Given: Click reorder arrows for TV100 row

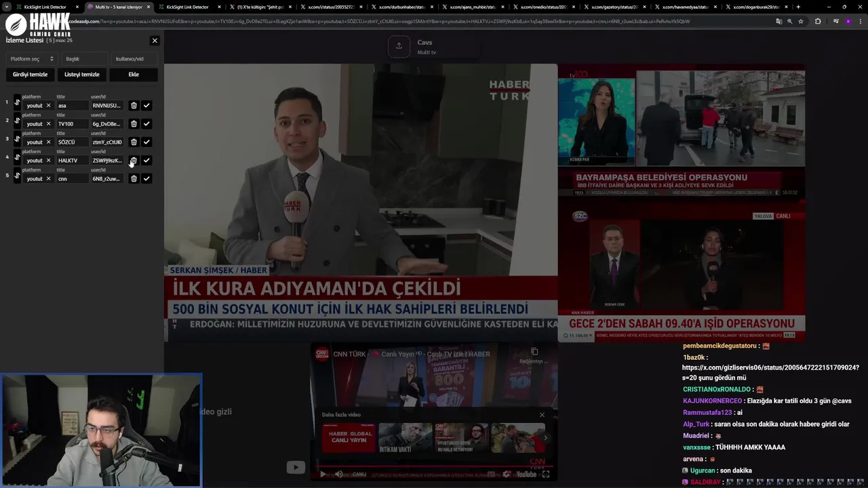Looking at the screenshot, I should click(17, 121).
